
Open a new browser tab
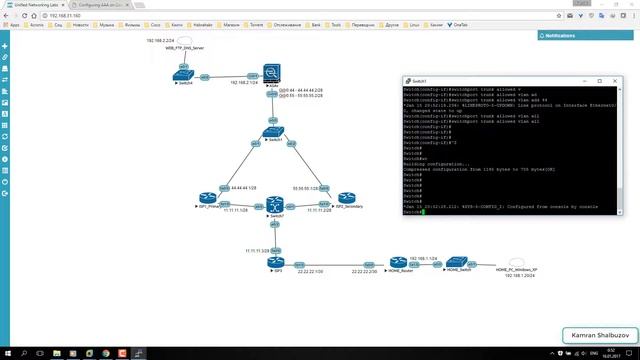[x=140, y=5]
